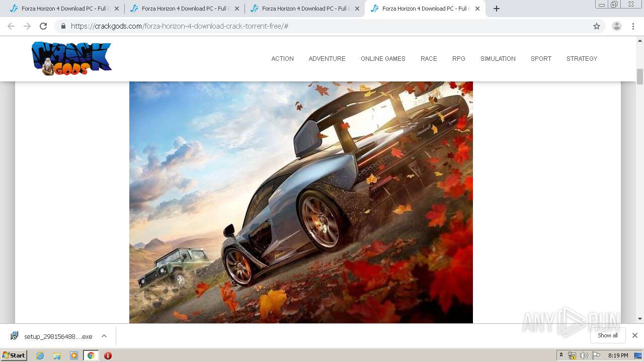Viewport: 644px width, 362px height.
Task: Open the red Opera taskbar icon
Action: click(x=108, y=355)
